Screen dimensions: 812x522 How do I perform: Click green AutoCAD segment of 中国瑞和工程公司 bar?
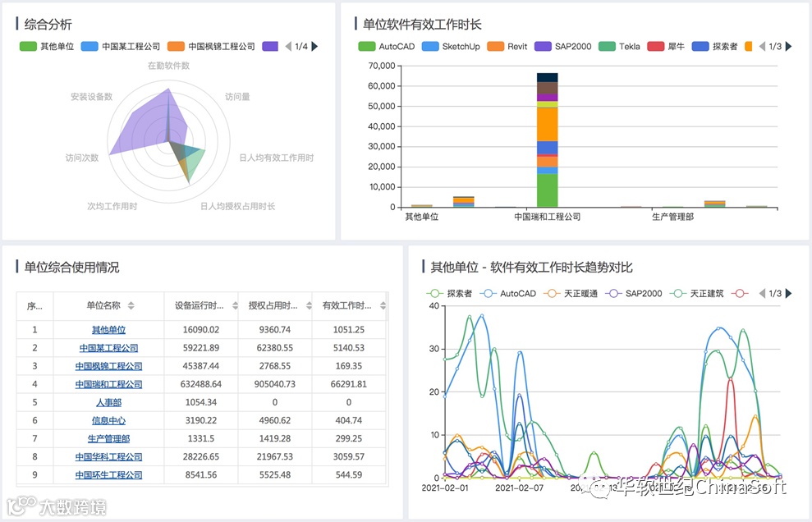coord(548,190)
